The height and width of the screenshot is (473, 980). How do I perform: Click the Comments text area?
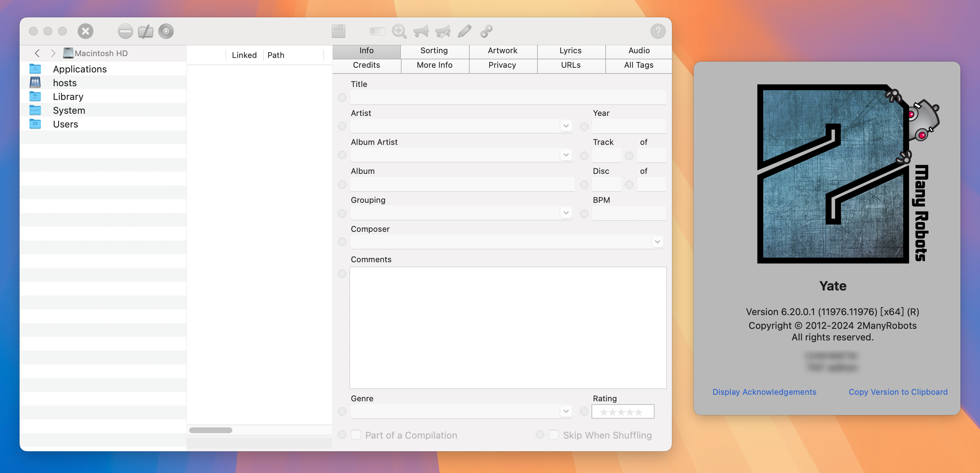point(508,328)
